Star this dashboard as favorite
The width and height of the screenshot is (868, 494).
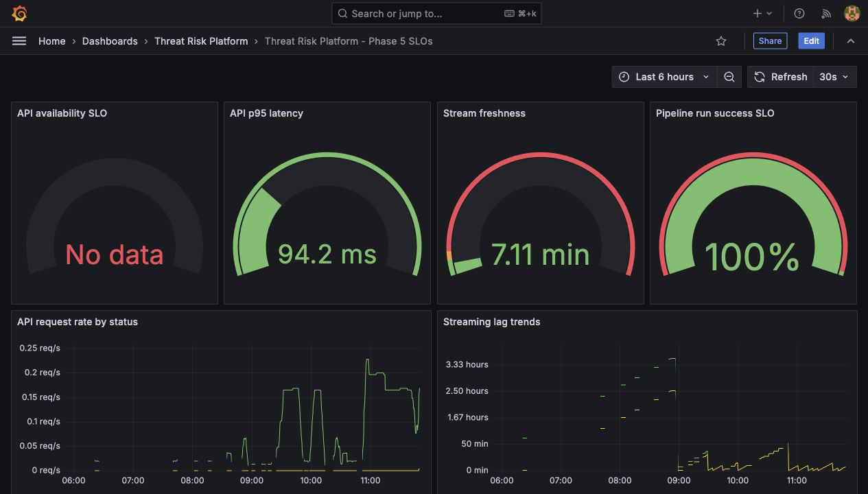tap(721, 41)
